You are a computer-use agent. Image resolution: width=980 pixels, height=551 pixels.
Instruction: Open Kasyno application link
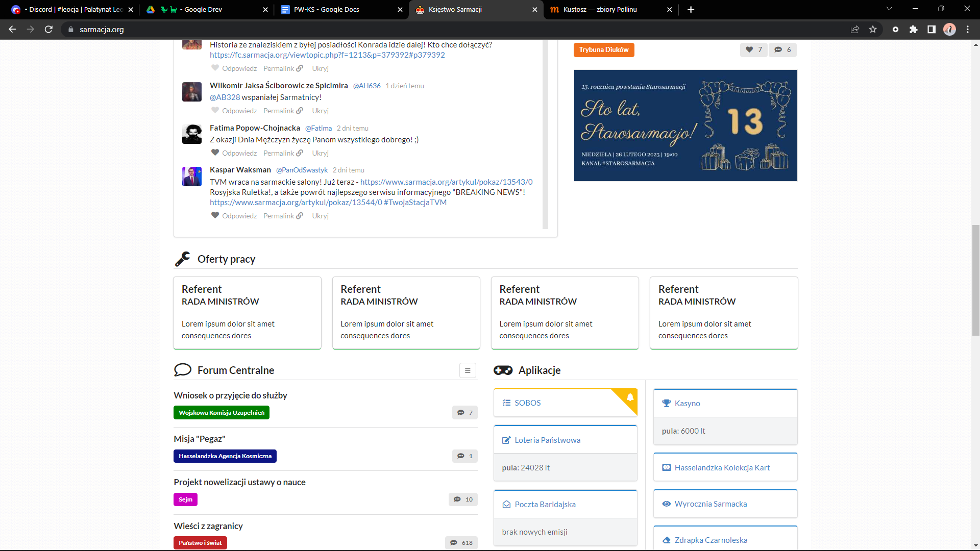click(x=687, y=404)
